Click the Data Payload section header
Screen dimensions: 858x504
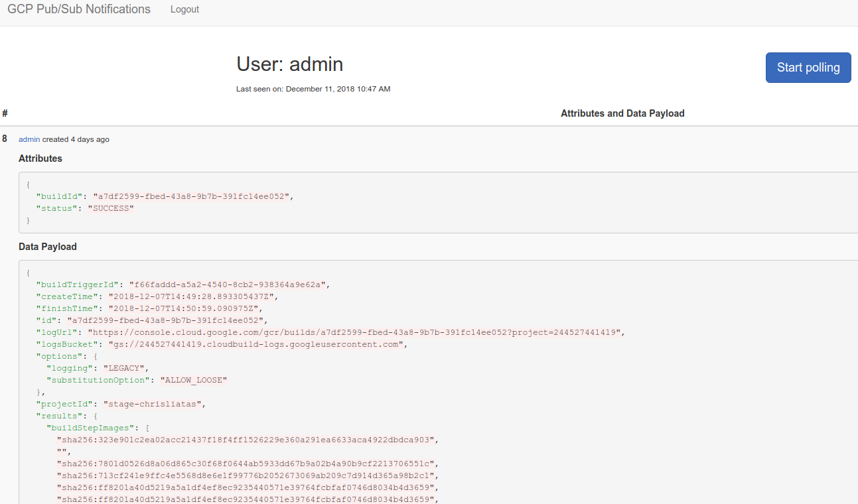[x=47, y=246]
